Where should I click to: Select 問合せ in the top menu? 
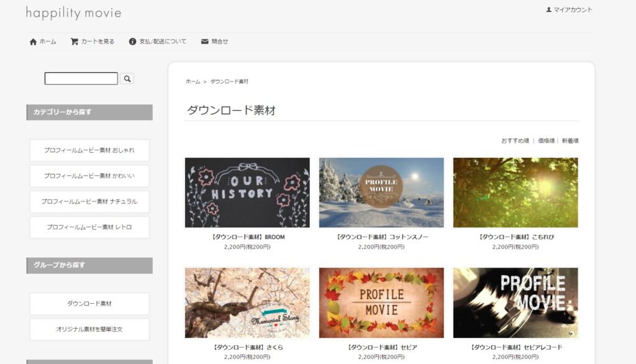point(219,41)
